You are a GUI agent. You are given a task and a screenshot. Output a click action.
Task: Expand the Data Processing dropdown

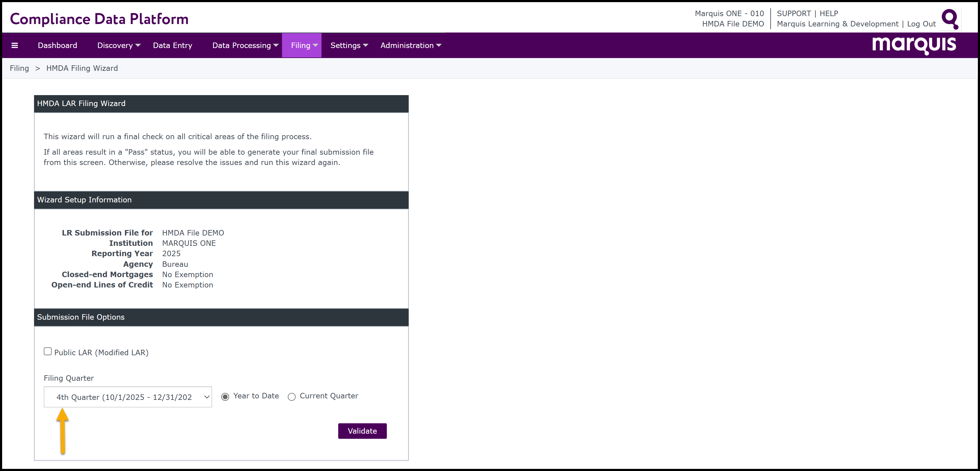(x=245, y=45)
